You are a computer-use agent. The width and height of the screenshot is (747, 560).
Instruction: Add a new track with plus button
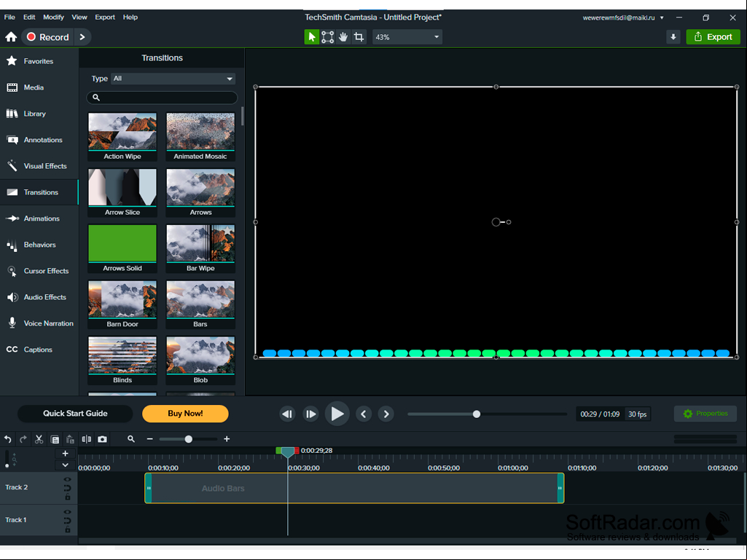tap(66, 454)
